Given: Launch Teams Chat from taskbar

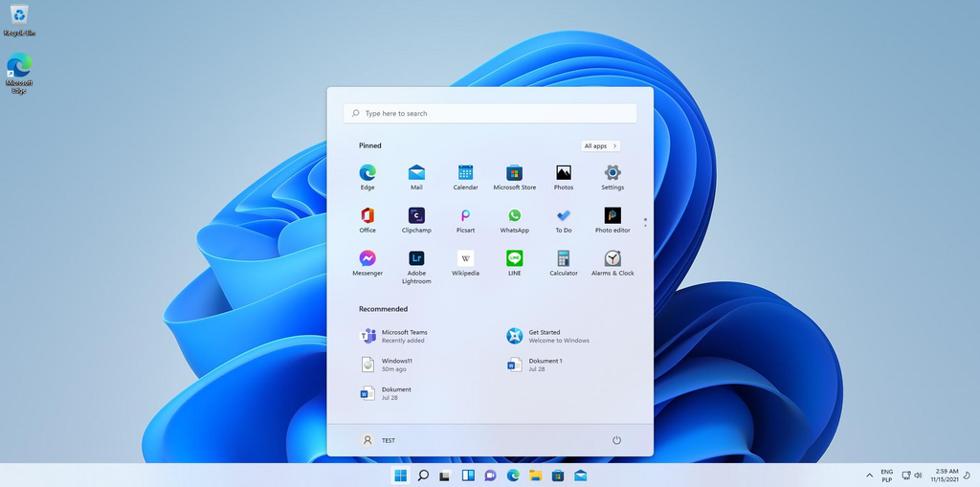Looking at the screenshot, I should [491, 476].
